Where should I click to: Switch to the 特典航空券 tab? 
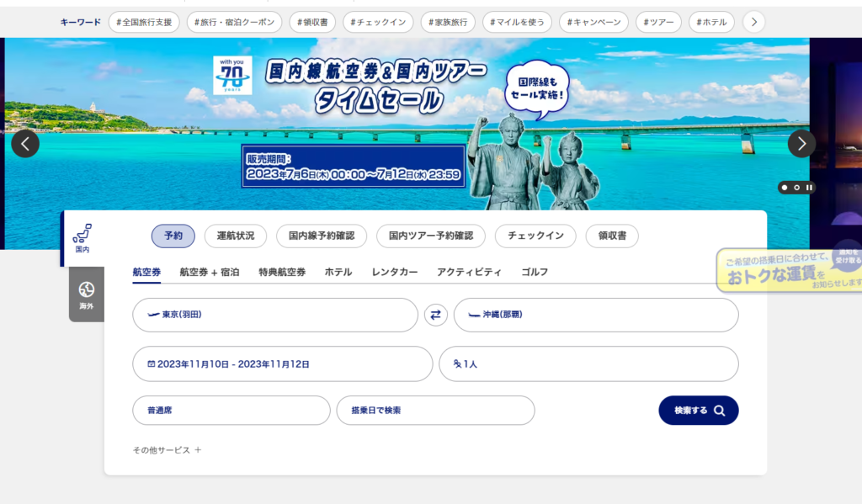(282, 272)
